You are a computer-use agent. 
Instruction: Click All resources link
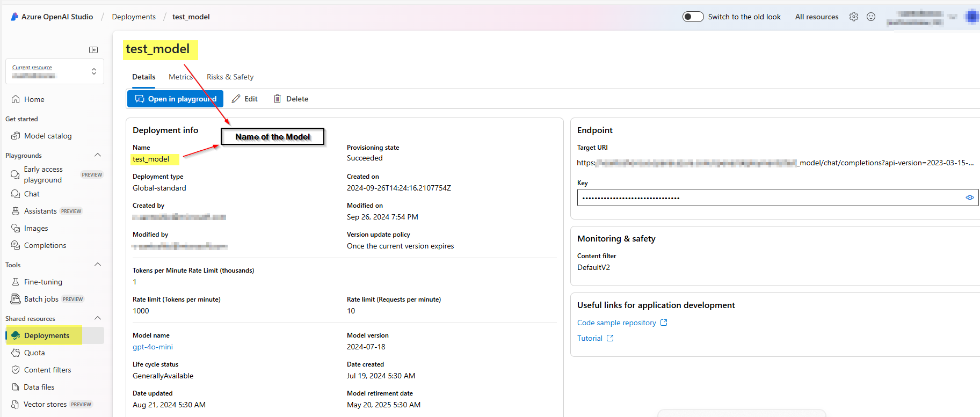click(x=817, y=17)
